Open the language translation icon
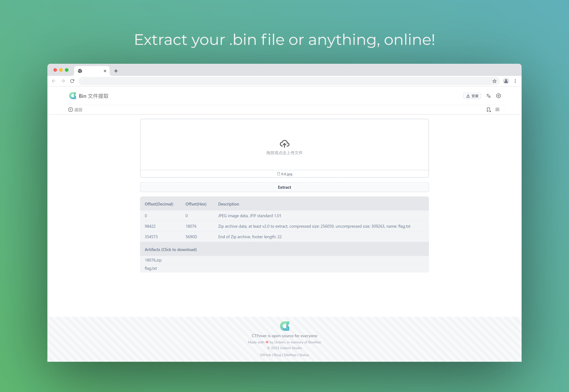 click(x=488, y=96)
